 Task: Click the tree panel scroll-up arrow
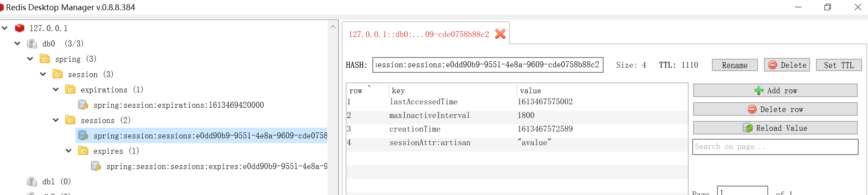coord(333,27)
